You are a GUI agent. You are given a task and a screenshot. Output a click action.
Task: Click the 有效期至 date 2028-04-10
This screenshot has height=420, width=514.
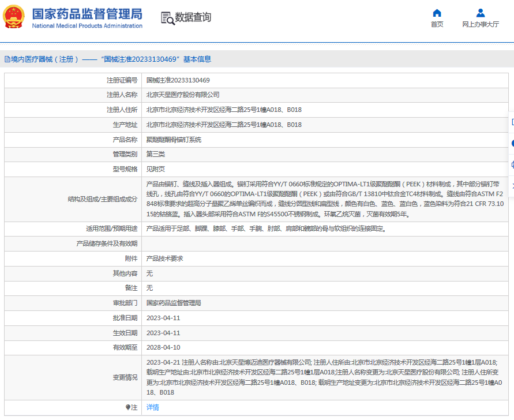tap(164, 347)
